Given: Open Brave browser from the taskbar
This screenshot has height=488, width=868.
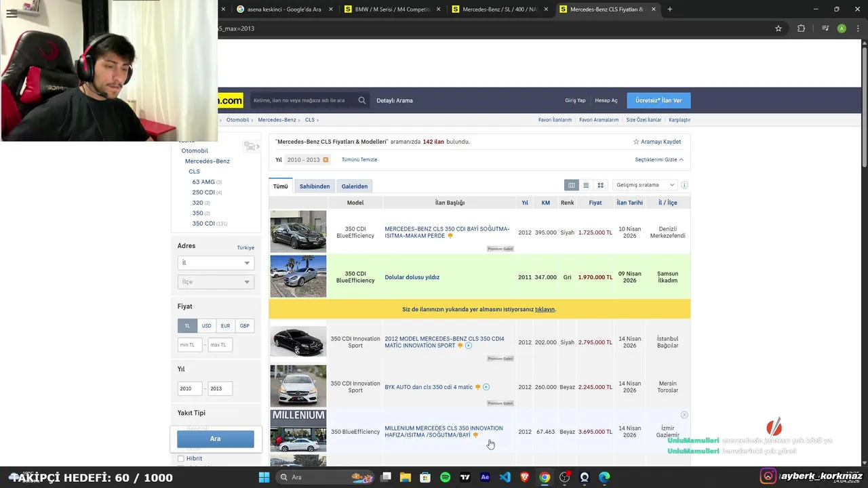Looking at the screenshot, I should pyautogui.click(x=525, y=477).
